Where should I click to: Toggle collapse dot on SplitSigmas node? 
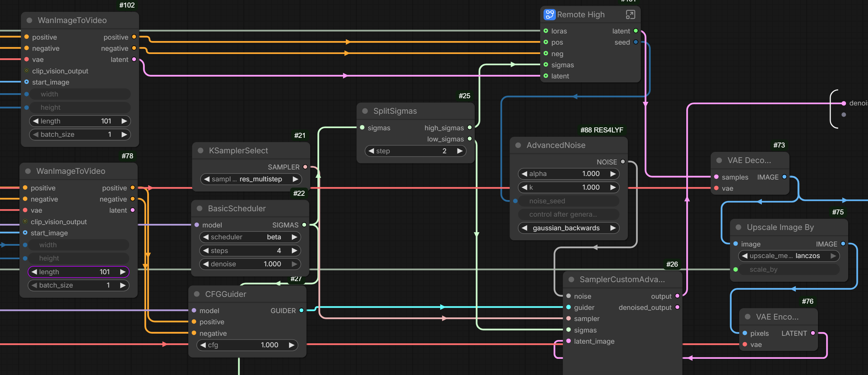click(365, 111)
